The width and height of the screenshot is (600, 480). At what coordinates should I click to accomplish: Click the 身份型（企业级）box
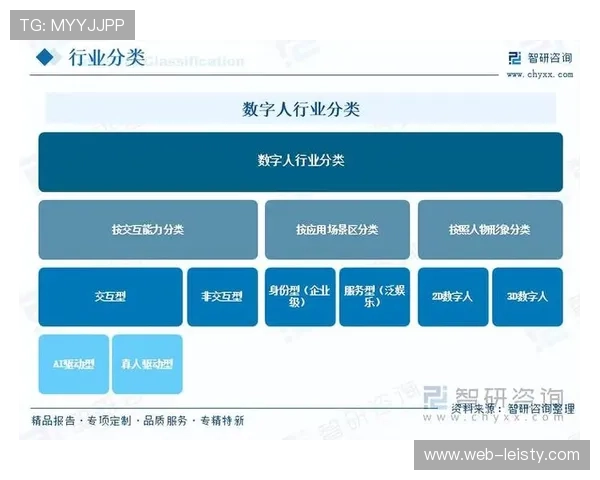(x=300, y=297)
